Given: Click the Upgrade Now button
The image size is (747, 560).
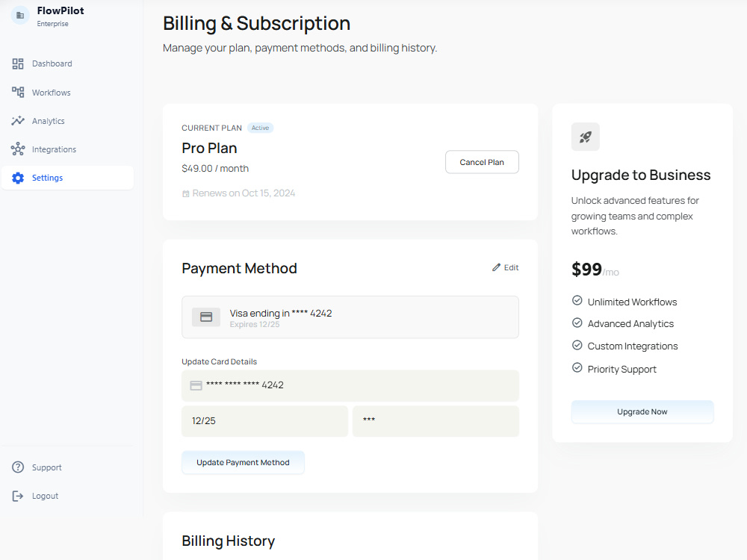Looking at the screenshot, I should pos(642,412).
